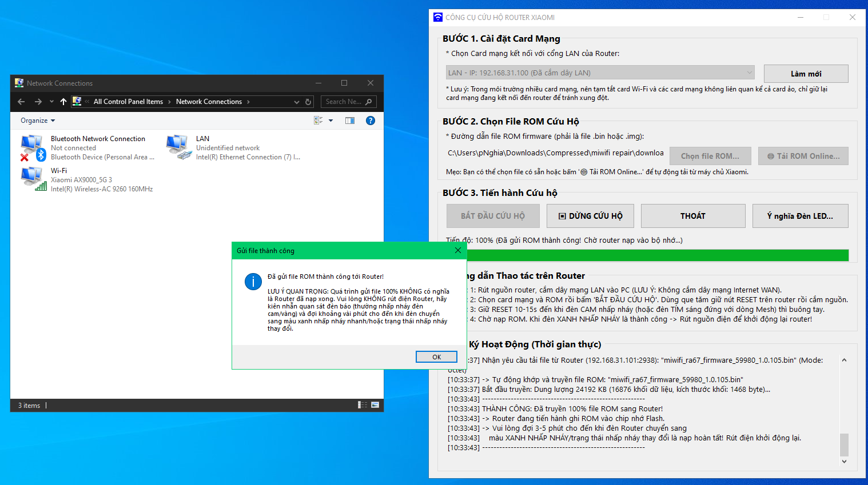Go up one level in Network Connections
This screenshot has height=485, width=868.
coord(63,102)
